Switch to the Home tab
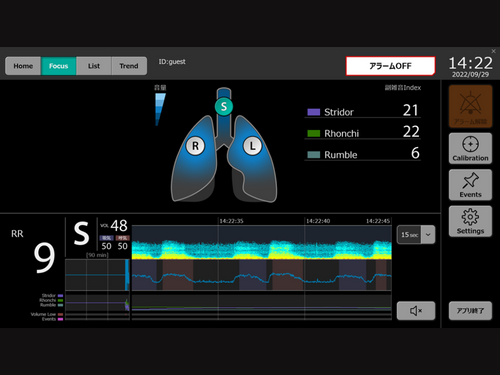 pyautogui.click(x=23, y=66)
